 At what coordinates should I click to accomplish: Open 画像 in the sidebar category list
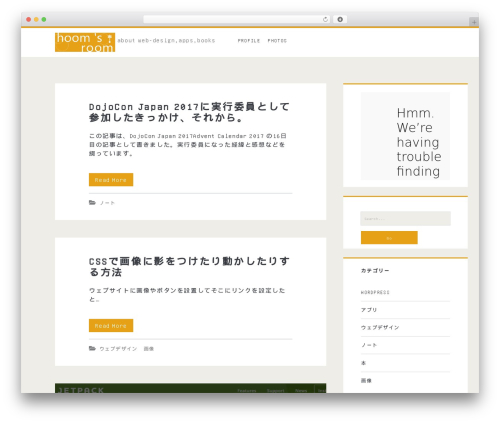pos(366,381)
